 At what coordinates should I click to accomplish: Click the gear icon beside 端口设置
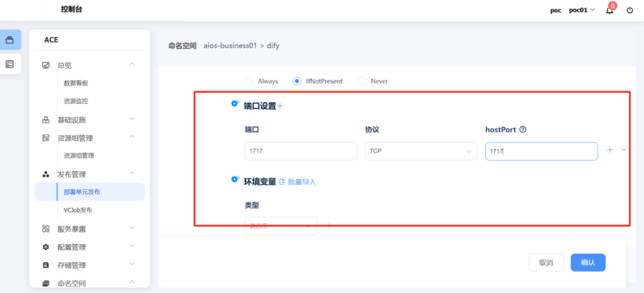(x=235, y=104)
